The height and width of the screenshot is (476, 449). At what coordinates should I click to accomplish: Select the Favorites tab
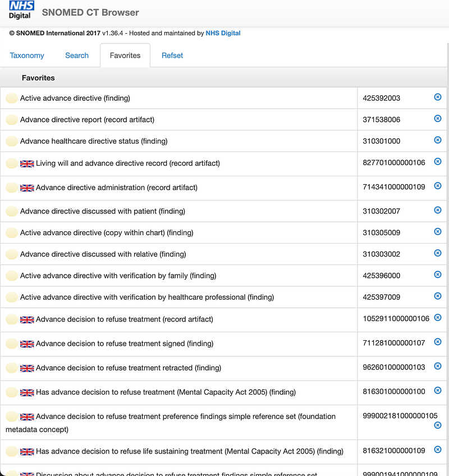(125, 55)
